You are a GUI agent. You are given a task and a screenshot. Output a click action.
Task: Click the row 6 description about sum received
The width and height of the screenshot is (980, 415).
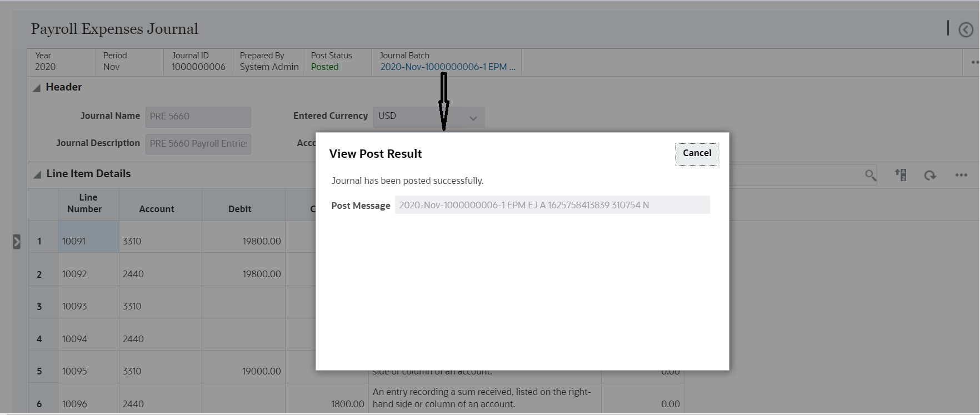click(484, 398)
